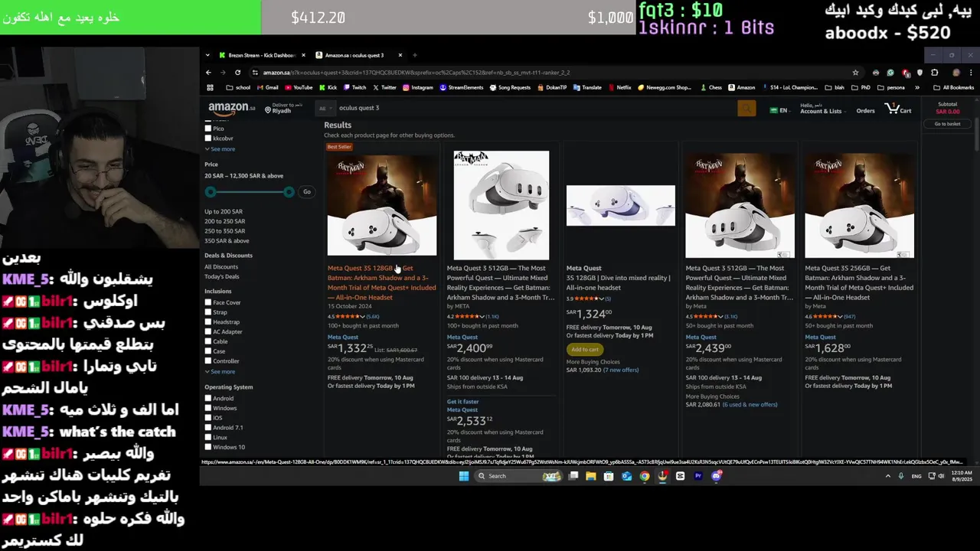Image resolution: width=980 pixels, height=551 pixels.
Task: Select the Up to 200 SAR price range
Action: [224, 211]
